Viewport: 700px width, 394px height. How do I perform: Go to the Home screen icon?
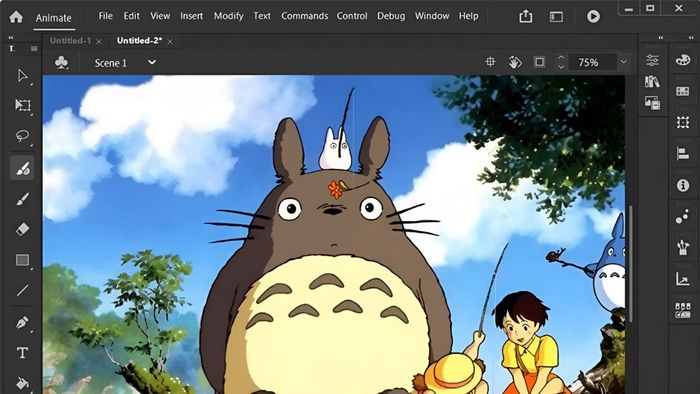coord(16,17)
